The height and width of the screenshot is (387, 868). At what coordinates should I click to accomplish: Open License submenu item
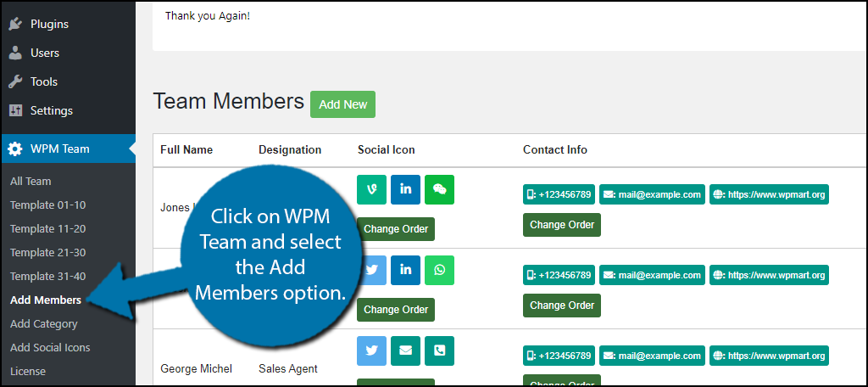click(28, 372)
